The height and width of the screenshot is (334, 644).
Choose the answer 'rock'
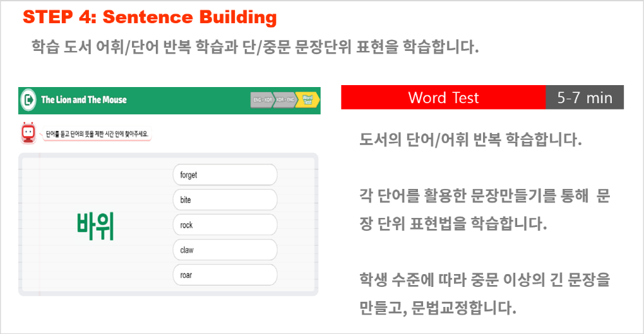pos(225,225)
